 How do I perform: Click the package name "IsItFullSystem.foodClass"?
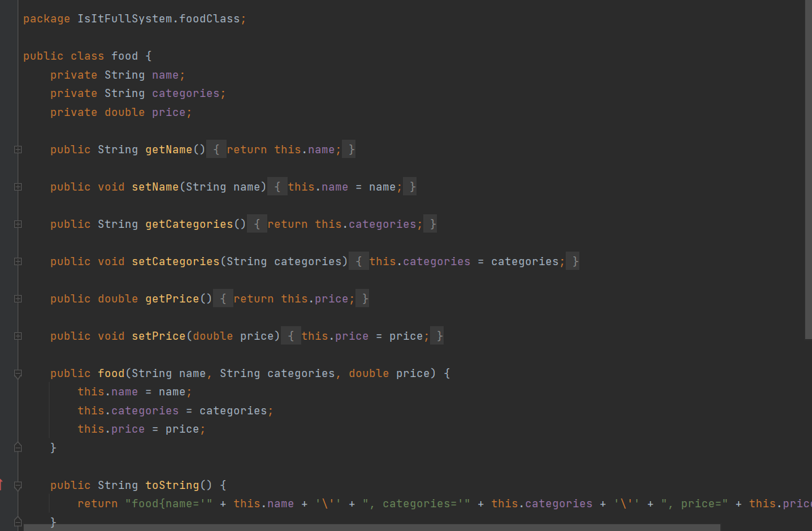[x=159, y=19]
